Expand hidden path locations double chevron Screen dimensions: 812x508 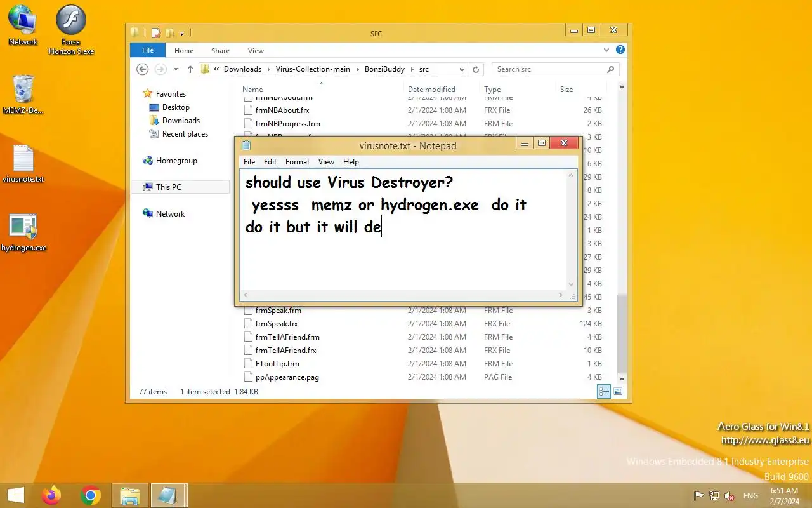point(216,69)
